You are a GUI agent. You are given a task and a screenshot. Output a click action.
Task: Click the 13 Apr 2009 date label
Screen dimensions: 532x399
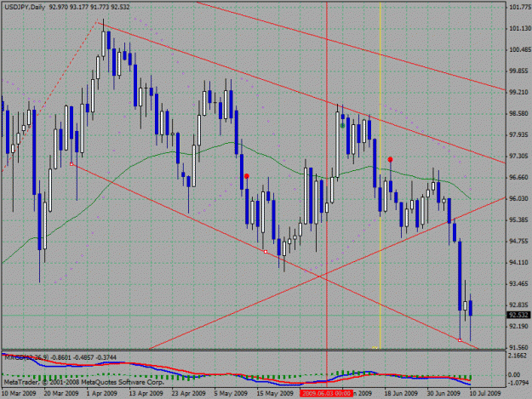pyautogui.click(x=146, y=393)
